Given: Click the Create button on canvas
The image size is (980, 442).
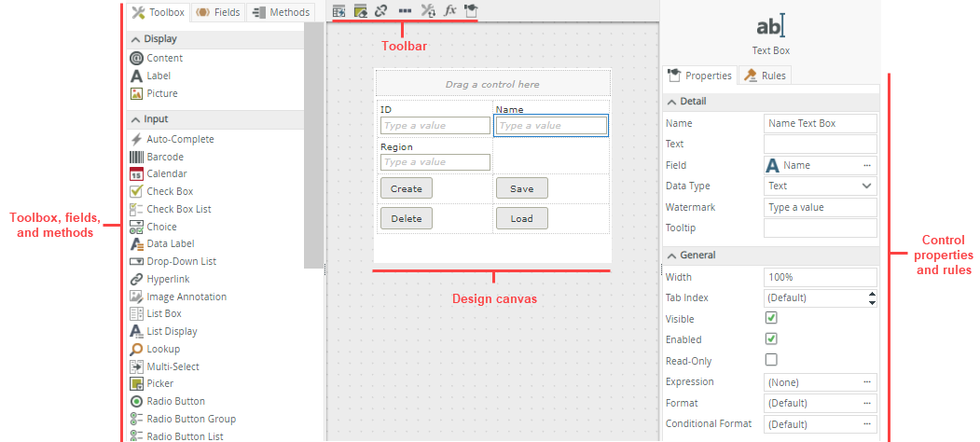Looking at the screenshot, I should (x=407, y=188).
